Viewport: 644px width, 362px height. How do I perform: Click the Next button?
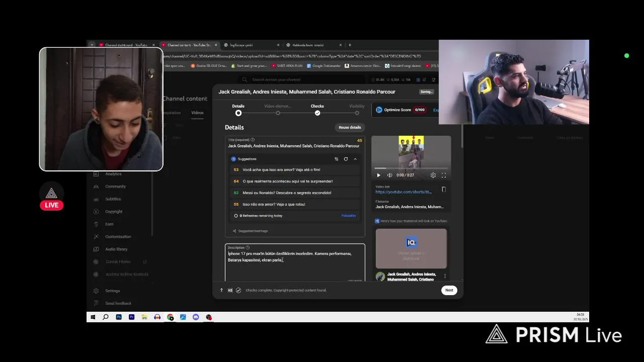(449, 290)
